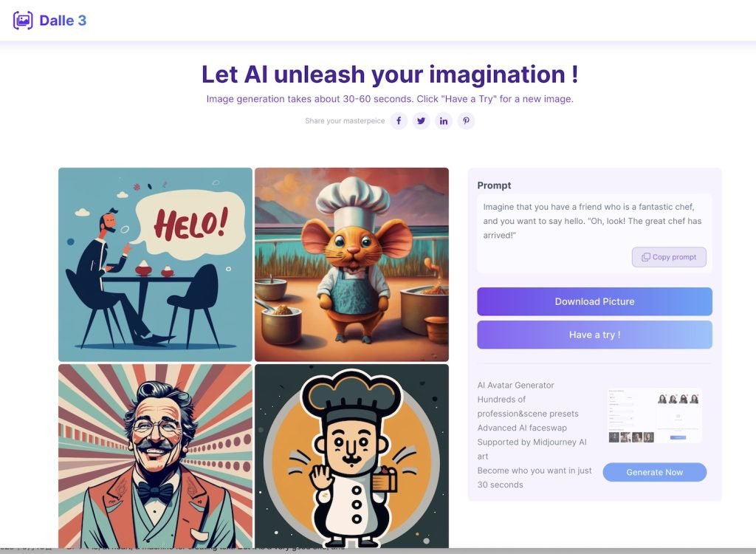The image size is (756, 554).
Task: Click the Download Picture button
Action: coord(594,301)
